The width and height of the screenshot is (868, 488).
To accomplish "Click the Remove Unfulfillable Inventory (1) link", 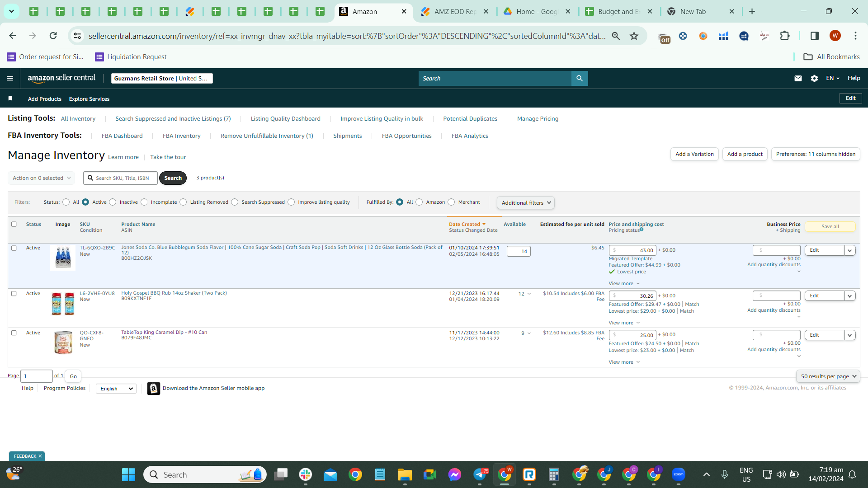I will [x=267, y=136].
